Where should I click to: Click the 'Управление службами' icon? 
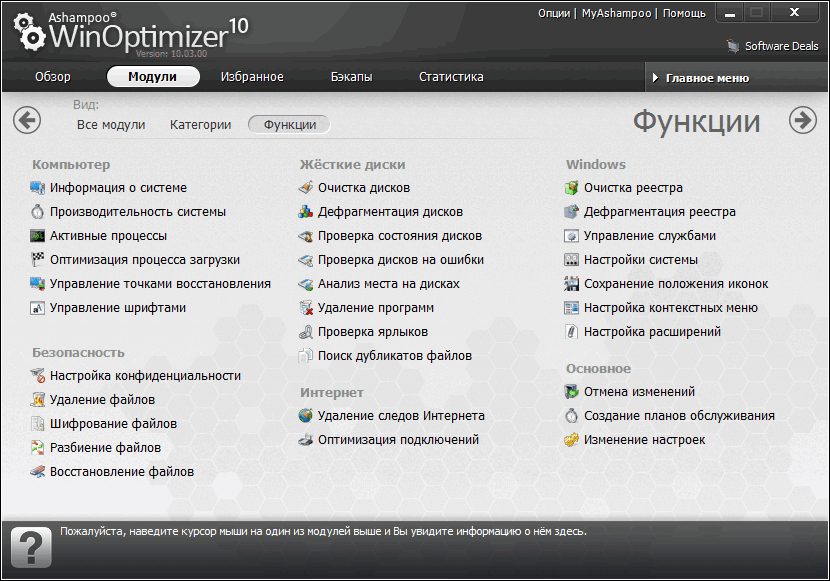click(x=572, y=236)
